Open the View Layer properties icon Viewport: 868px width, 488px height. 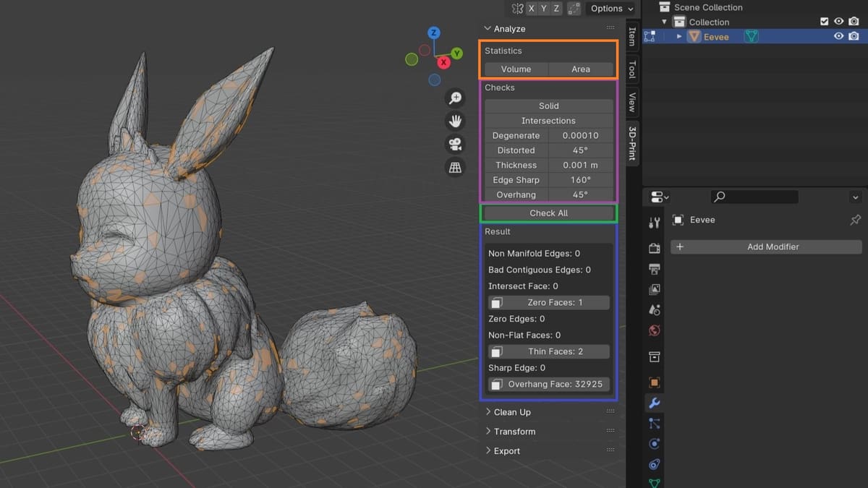(655, 289)
